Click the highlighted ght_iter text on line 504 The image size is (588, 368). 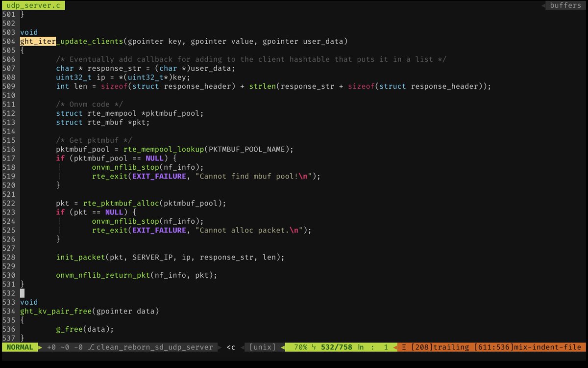point(38,41)
